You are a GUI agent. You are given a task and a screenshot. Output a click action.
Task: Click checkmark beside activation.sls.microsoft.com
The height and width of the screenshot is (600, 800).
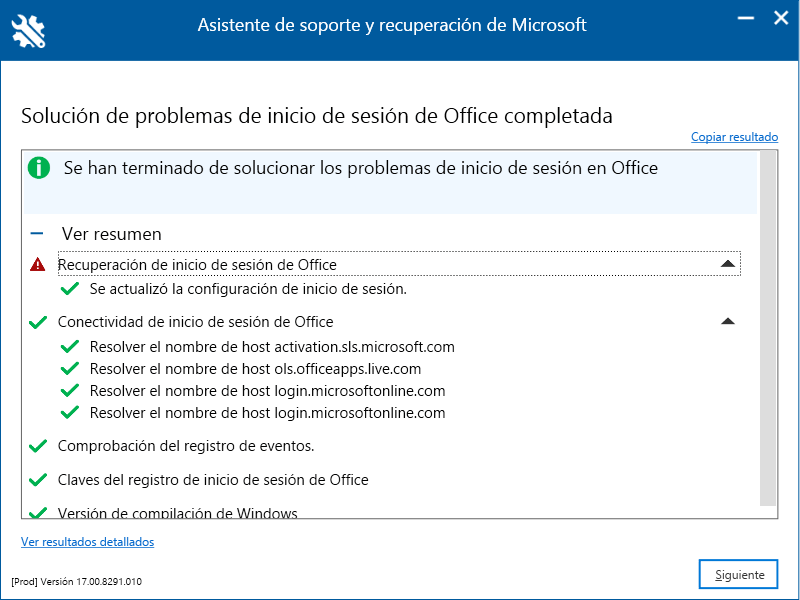pyautogui.click(x=70, y=347)
